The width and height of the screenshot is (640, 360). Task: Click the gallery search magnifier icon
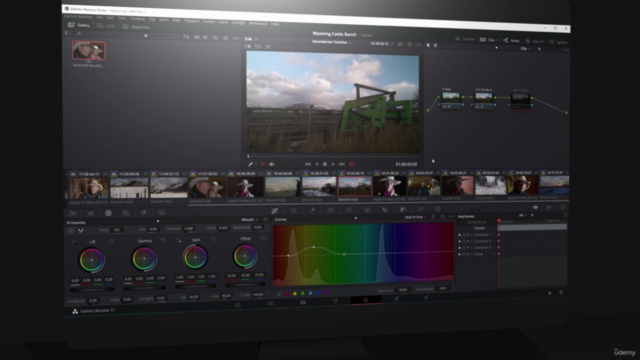coord(215,38)
